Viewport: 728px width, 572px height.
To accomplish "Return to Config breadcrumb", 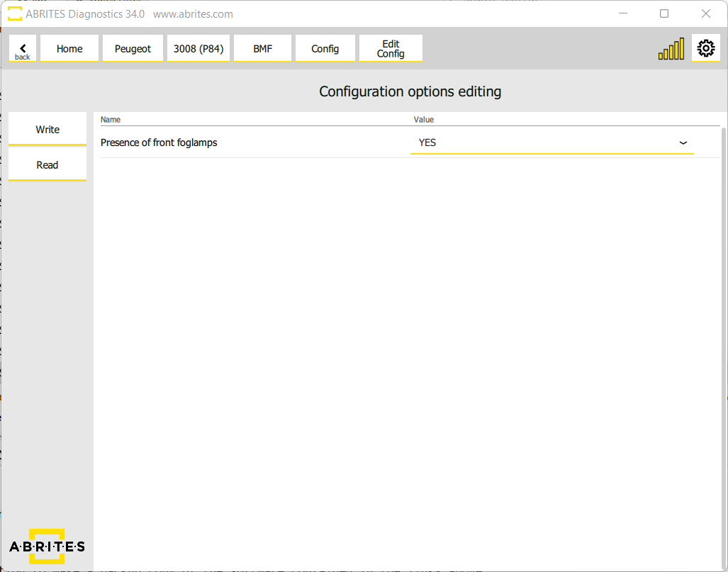I will click(325, 48).
